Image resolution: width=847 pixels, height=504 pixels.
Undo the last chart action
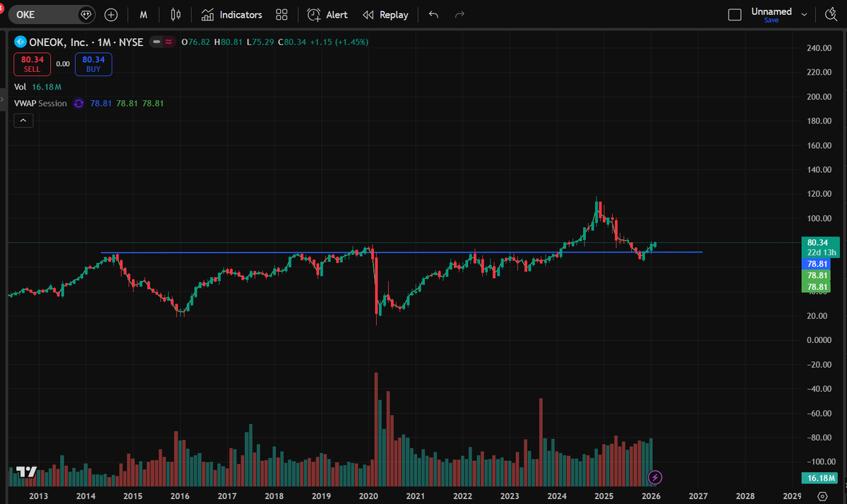coord(433,14)
